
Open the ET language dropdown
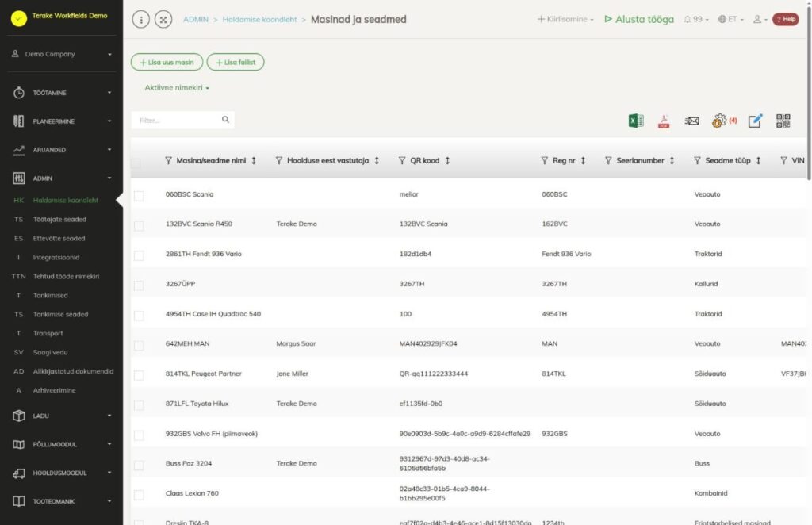coord(730,19)
